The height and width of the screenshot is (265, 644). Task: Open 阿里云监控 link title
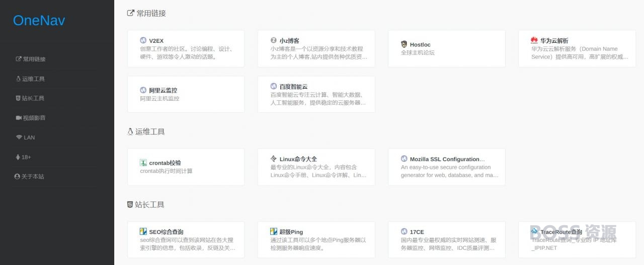pos(163,91)
